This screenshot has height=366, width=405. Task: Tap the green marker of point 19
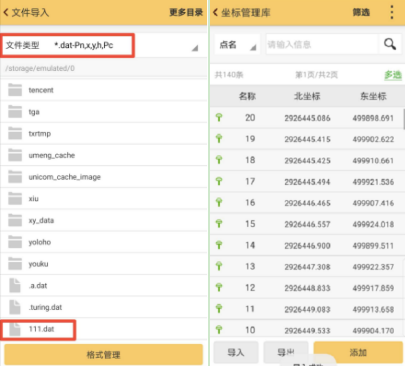pos(219,139)
